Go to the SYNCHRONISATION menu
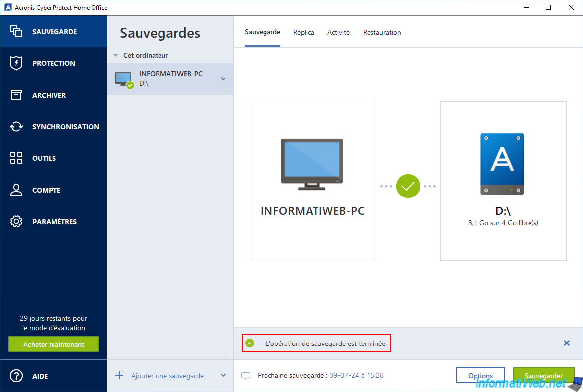 tap(53, 126)
